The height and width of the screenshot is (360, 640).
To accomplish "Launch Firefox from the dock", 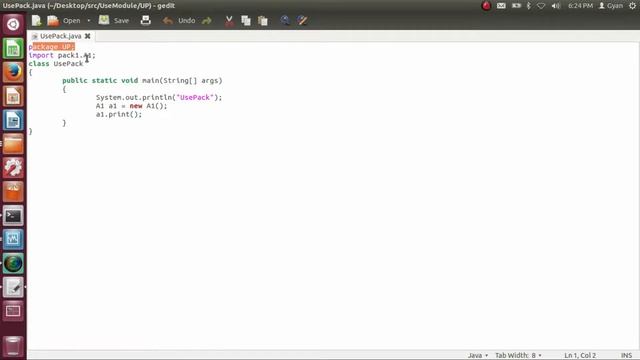I will (x=13, y=72).
